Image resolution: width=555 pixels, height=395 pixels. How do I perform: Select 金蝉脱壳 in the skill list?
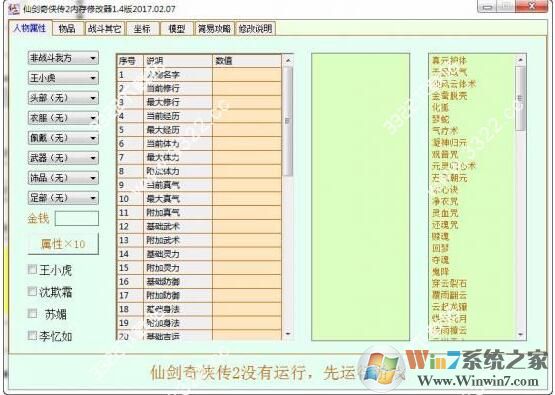pyautogui.click(x=449, y=96)
